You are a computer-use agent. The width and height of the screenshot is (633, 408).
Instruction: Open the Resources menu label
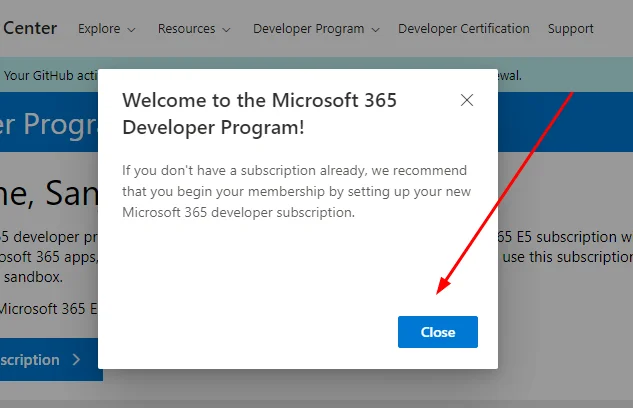coord(186,29)
